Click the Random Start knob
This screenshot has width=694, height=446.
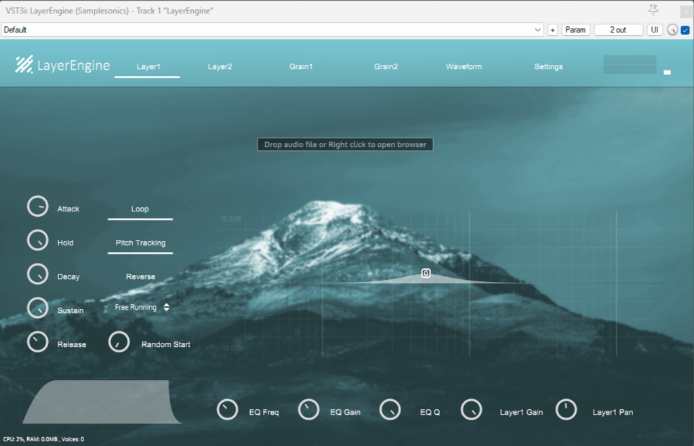pos(119,342)
